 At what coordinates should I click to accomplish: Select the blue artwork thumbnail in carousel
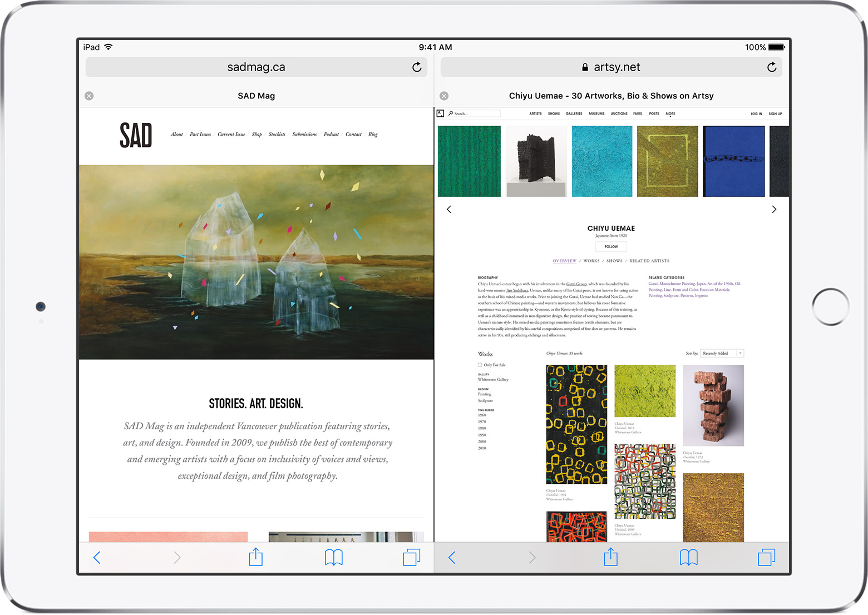point(733,161)
